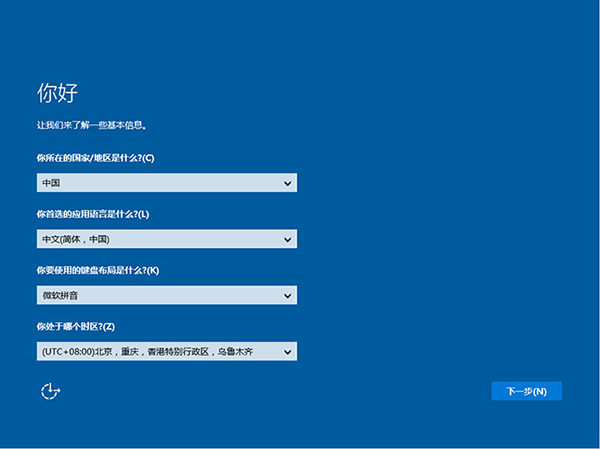The image size is (600, 449).
Task: Select the 中文(简体，中国) language field
Action: click(150, 239)
